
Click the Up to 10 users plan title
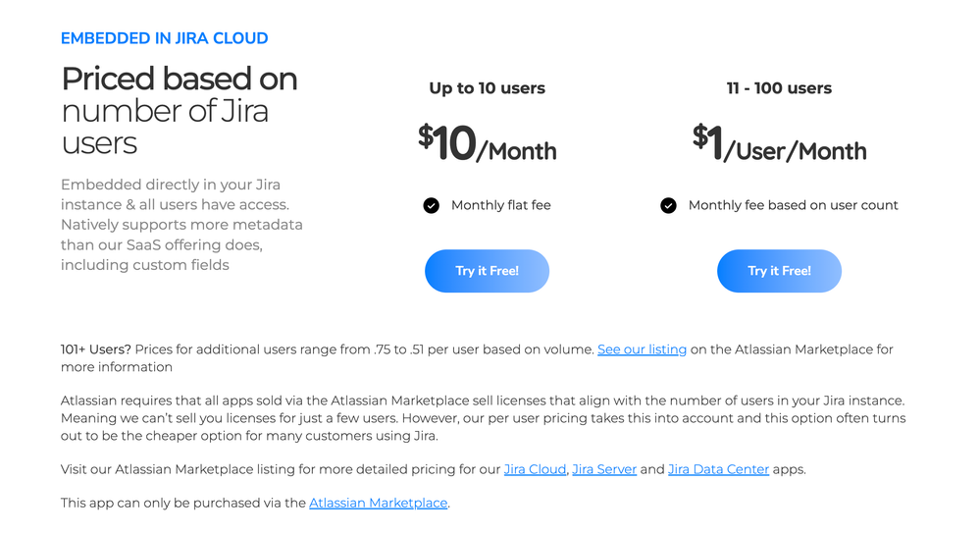click(487, 88)
